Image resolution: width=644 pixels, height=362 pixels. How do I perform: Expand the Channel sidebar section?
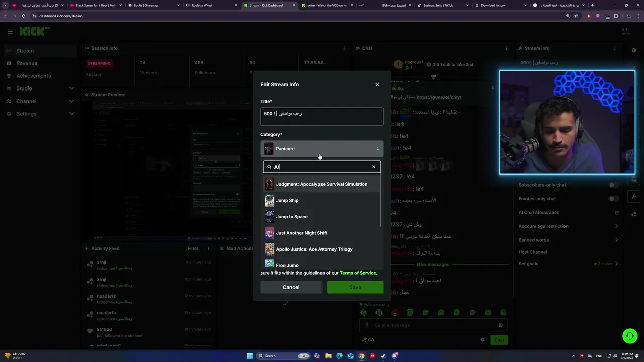click(x=40, y=101)
